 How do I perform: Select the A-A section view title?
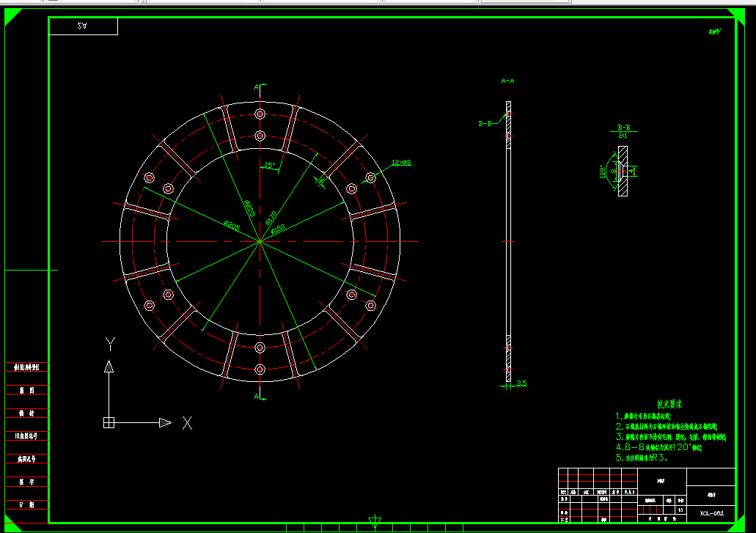[507, 81]
